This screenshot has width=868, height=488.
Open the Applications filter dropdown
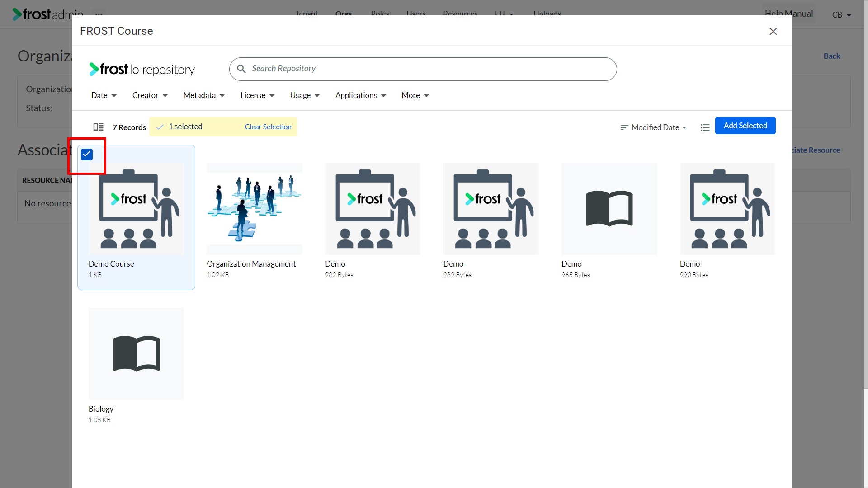tap(360, 95)
